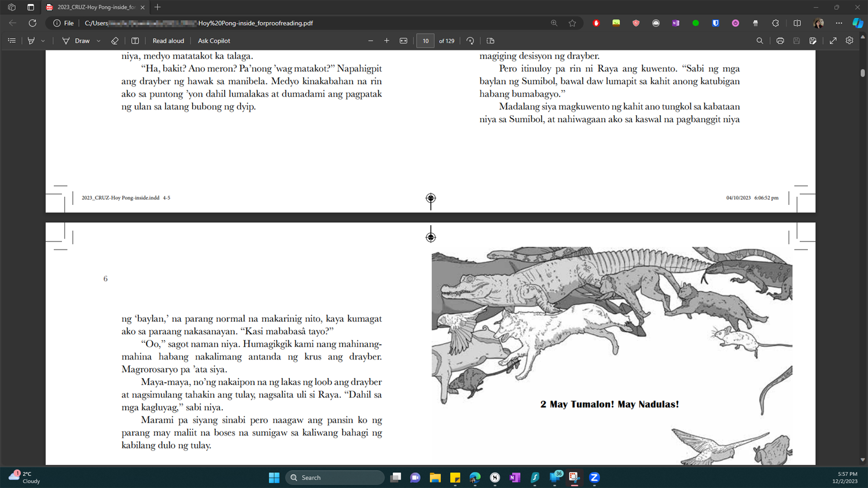Click the Fit to width icon
The image size is (868, 488).
pos(403,41)
